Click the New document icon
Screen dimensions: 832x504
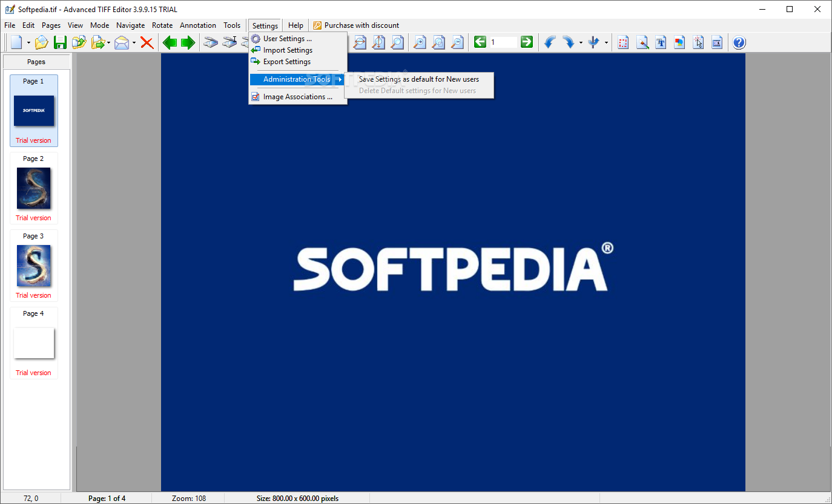[16, 42]
